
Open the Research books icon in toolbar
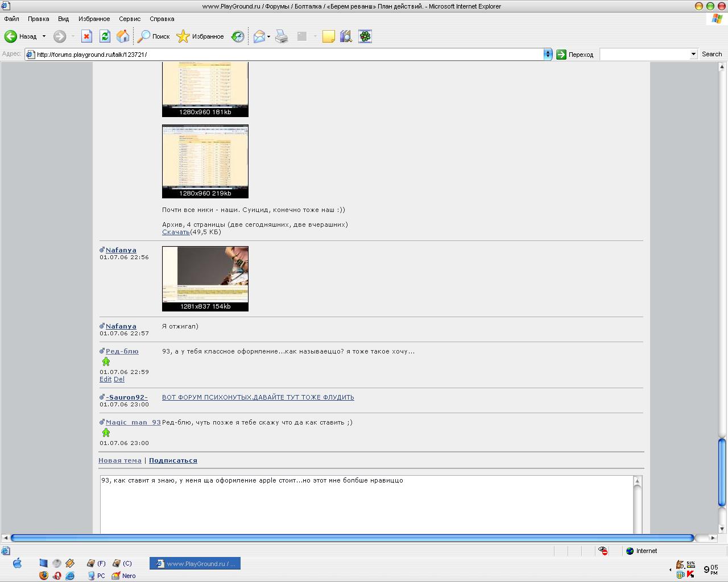(346, 36)
